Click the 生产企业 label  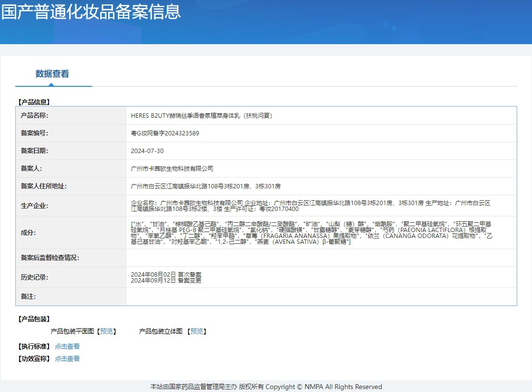coord(34,206)
